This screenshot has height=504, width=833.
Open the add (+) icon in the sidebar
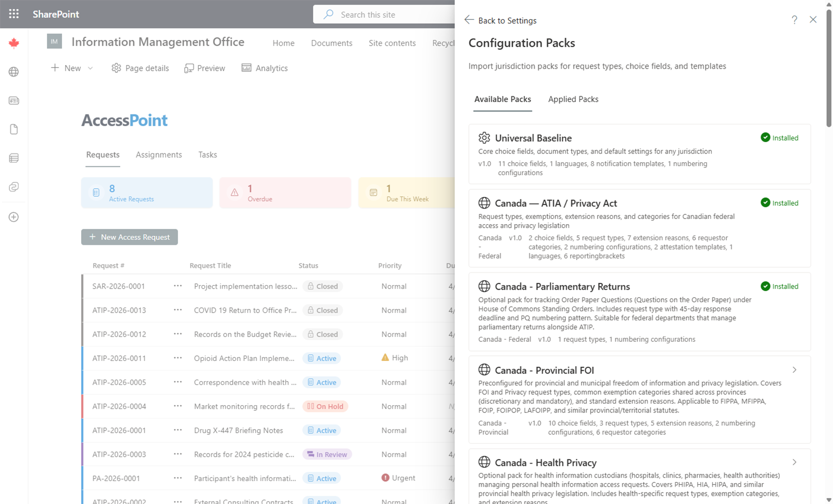14,217
